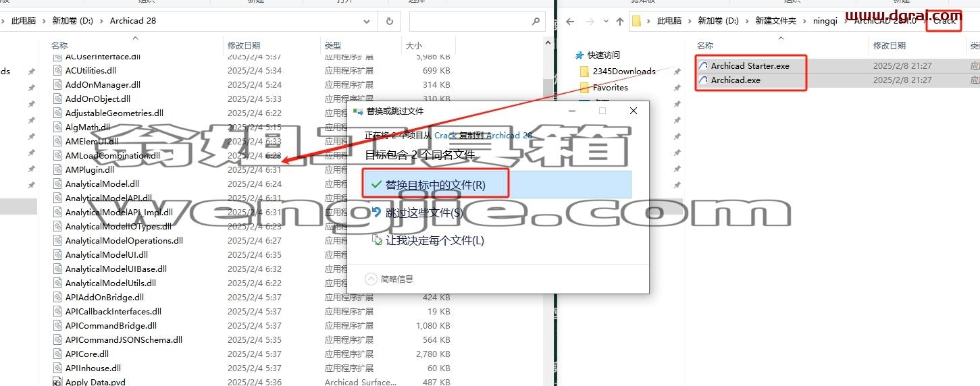
Task: Select APIAddOnBridge.dll file
Action: pos(105,297)
